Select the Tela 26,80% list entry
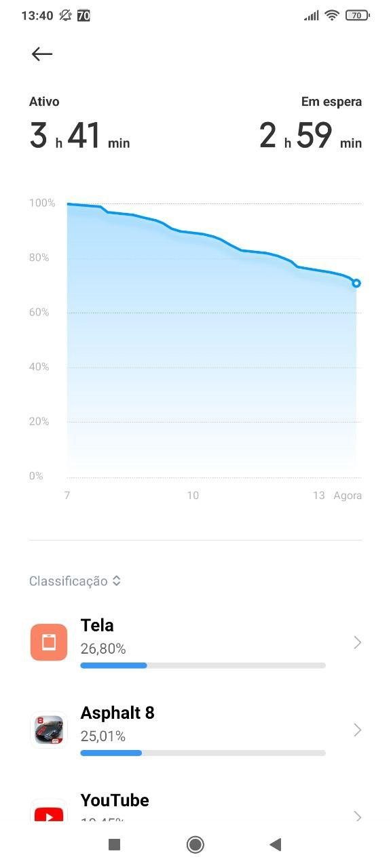This screenshot has height=868, width=391. click(x=195, y=642)
